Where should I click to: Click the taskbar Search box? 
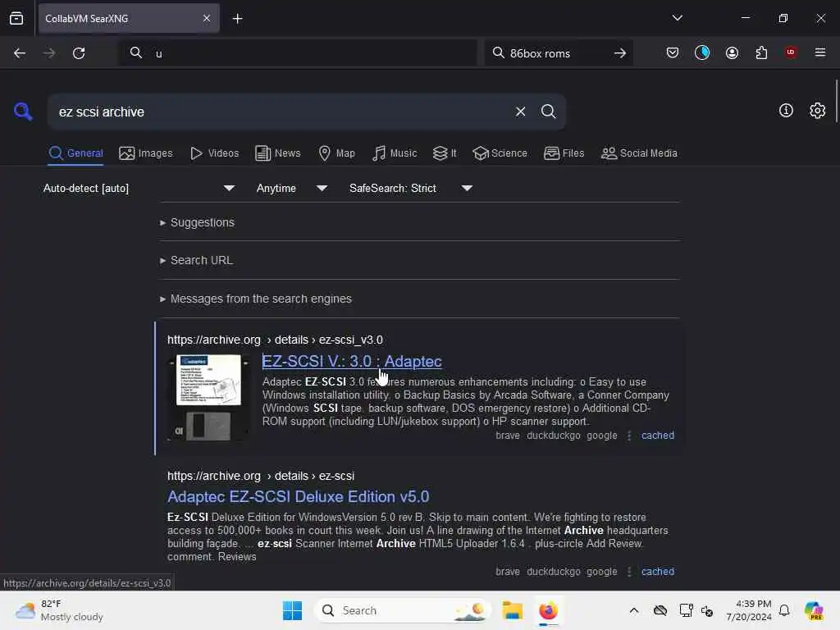402,610
